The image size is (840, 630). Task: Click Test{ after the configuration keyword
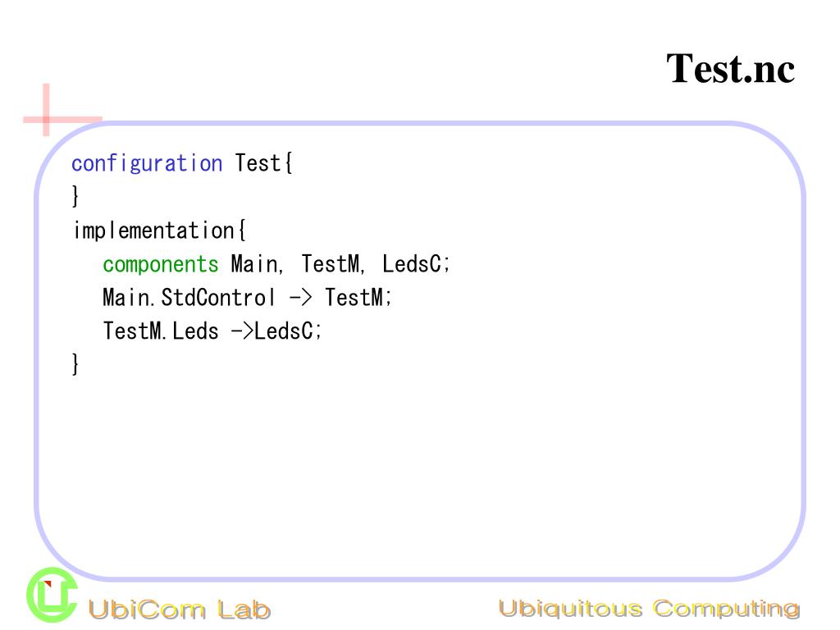click(x=263, y=163)
